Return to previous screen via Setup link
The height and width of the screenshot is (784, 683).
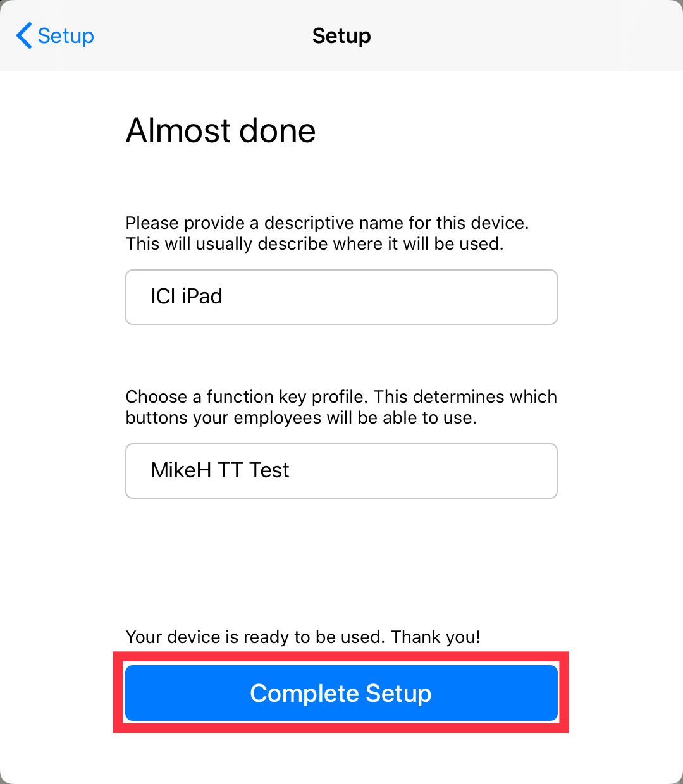pos(65,36)
